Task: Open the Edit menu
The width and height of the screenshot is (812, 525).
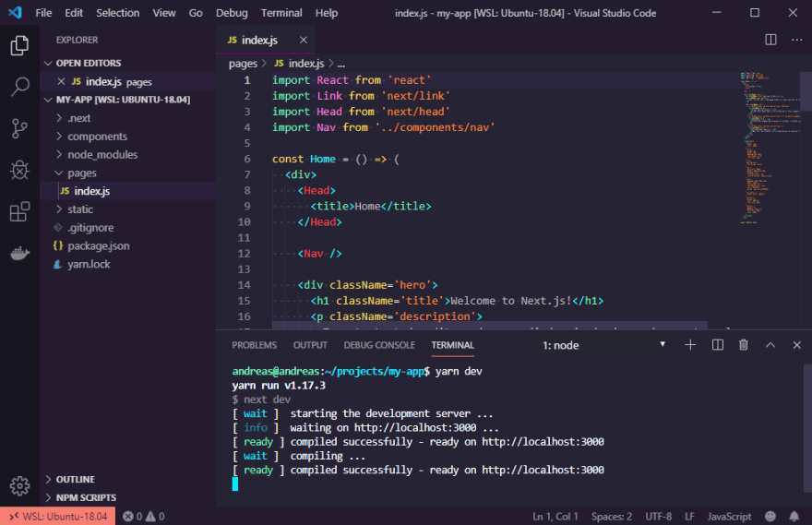Action: pos(74,13)
